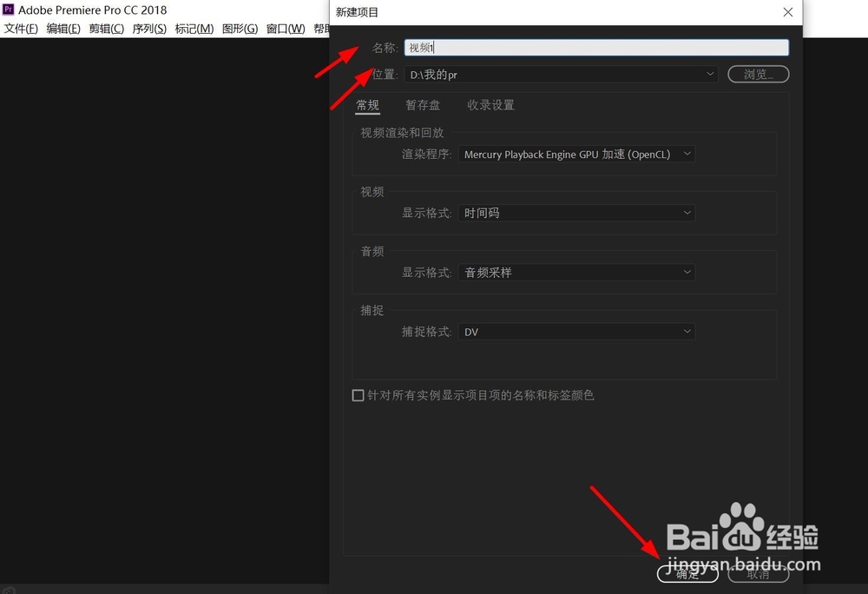Viewport: 868px width, 594px height.
Task: Switch to the 暂存盘 tab
Action: 423,105
